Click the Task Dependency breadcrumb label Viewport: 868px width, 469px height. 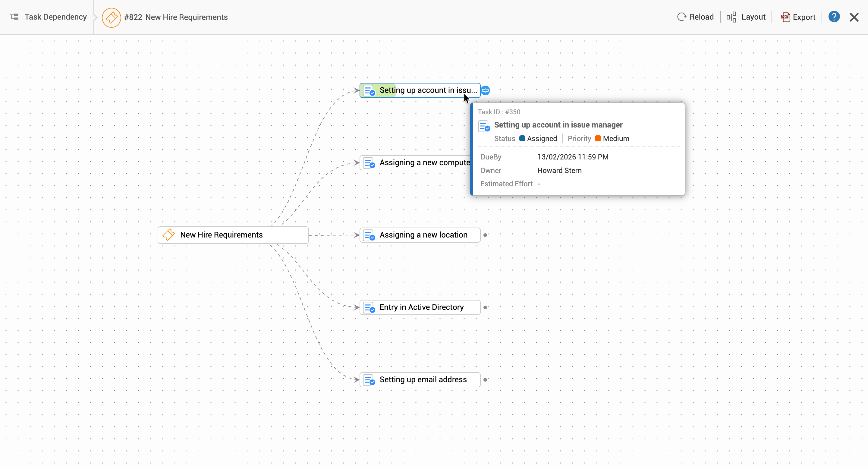coord(55,17)
